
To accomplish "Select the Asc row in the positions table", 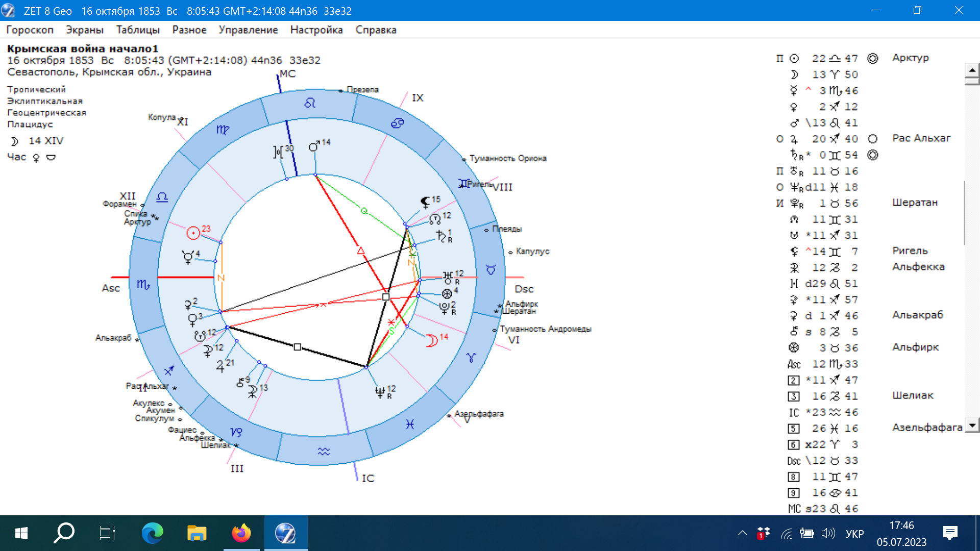I will [x=823, y=364].
